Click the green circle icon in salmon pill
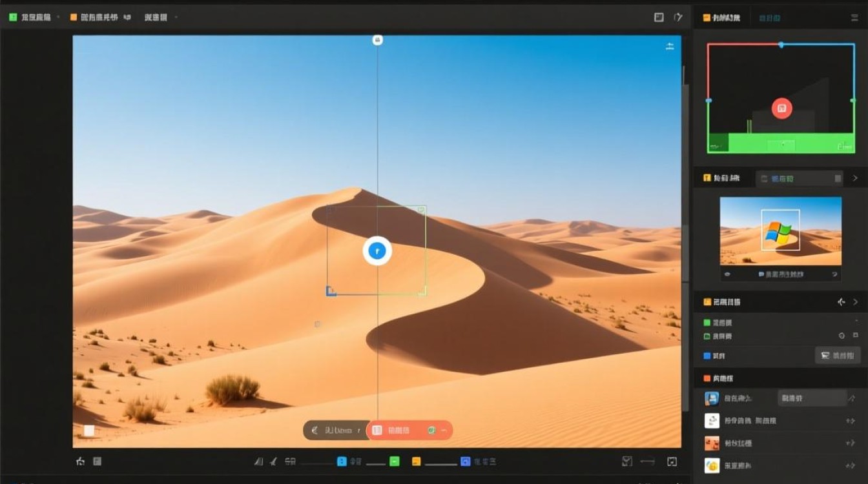The height and width of the screenshot is (484, 868). [431, 430]
